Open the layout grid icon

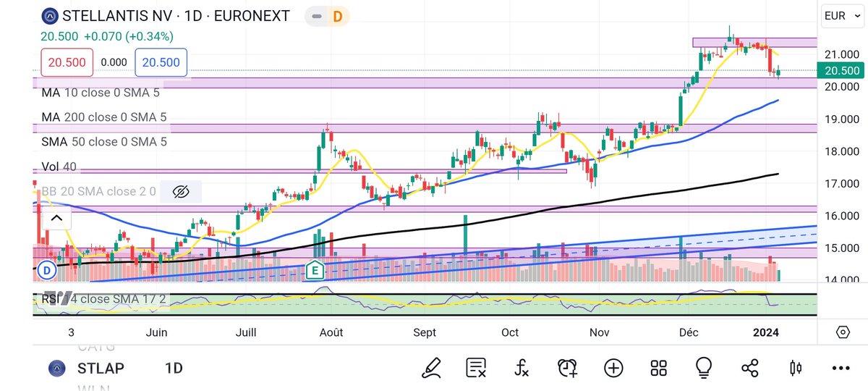click(x=658, y=368)
